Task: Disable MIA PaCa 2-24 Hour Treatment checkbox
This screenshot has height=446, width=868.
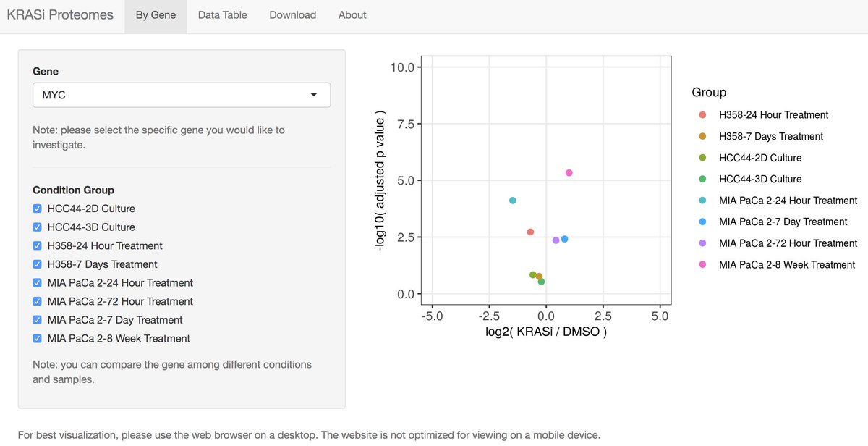Action: pyautogui.click(x=38, y=283)
